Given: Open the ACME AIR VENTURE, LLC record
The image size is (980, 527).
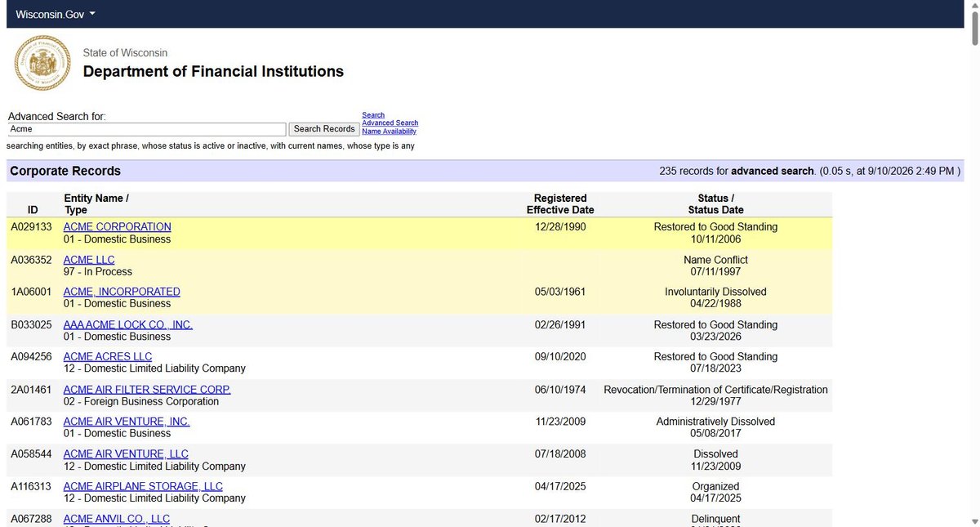Looking at the screenshot, I should (126, 454).
